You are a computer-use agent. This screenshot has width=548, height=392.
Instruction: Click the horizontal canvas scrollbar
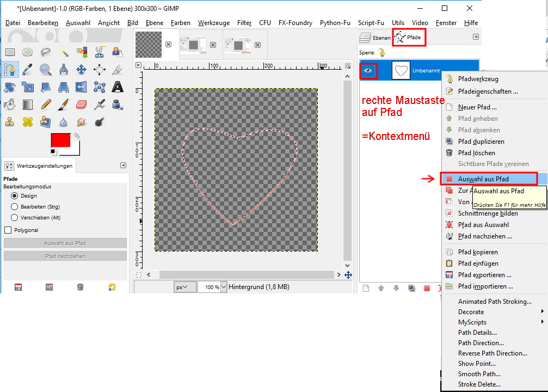(247, 274)
